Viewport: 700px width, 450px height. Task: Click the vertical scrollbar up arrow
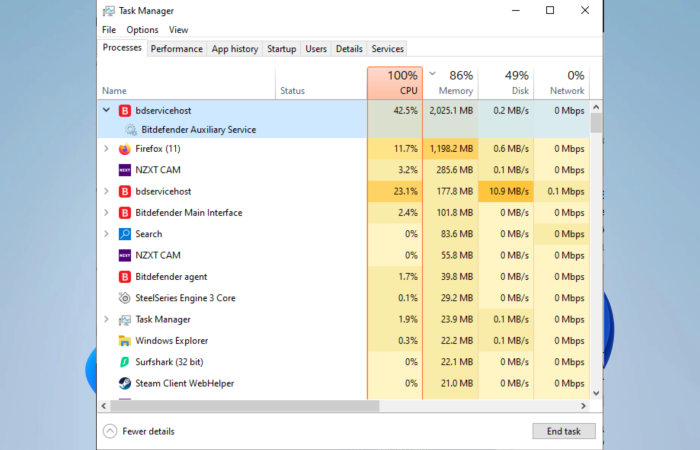click(x=596, y=107)
